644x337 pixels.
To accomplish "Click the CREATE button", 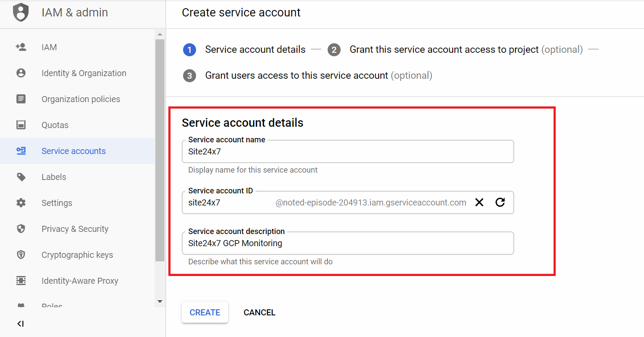I will coord(205,312).
